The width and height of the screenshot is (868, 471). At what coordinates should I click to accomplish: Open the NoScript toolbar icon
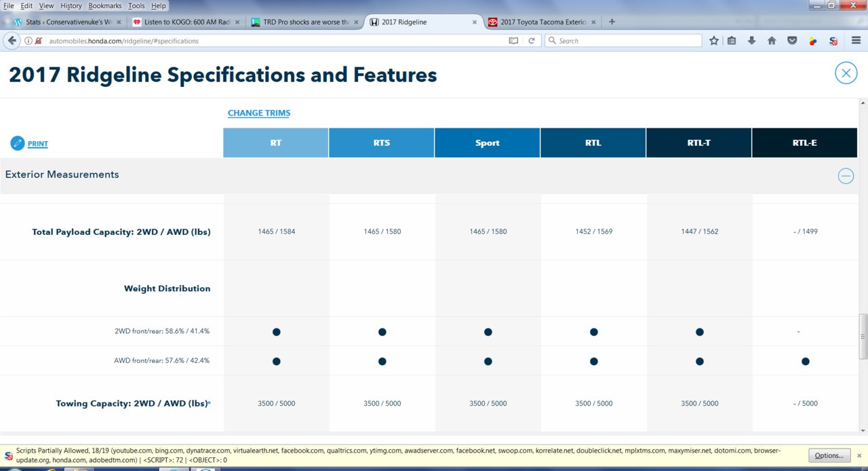point(833,41)
